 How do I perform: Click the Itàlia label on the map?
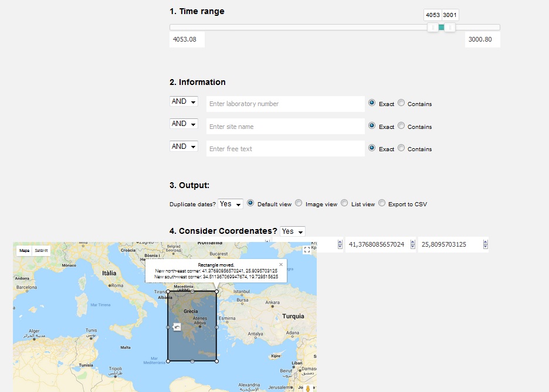coord(109,272)
